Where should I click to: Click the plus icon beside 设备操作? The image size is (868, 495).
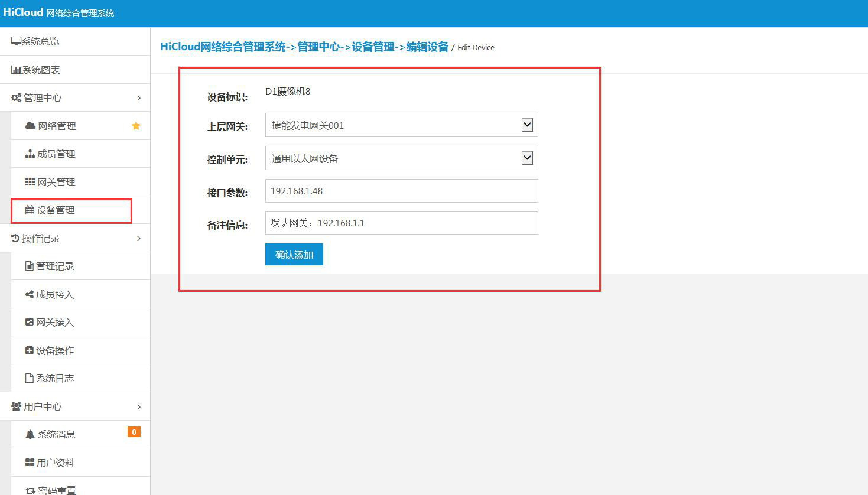pos(30,350)
